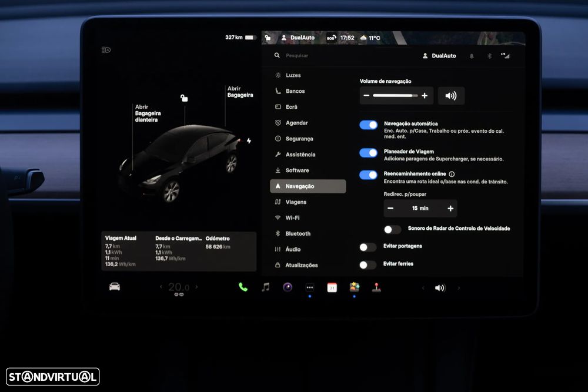Open the Viagens settings menu

308,202
